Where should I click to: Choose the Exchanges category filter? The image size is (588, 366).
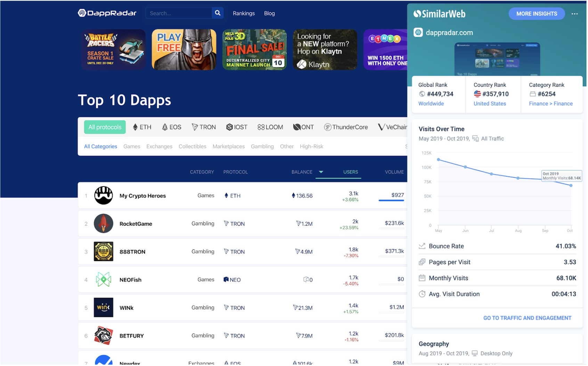pyautogui.click(x=159, y=146)
